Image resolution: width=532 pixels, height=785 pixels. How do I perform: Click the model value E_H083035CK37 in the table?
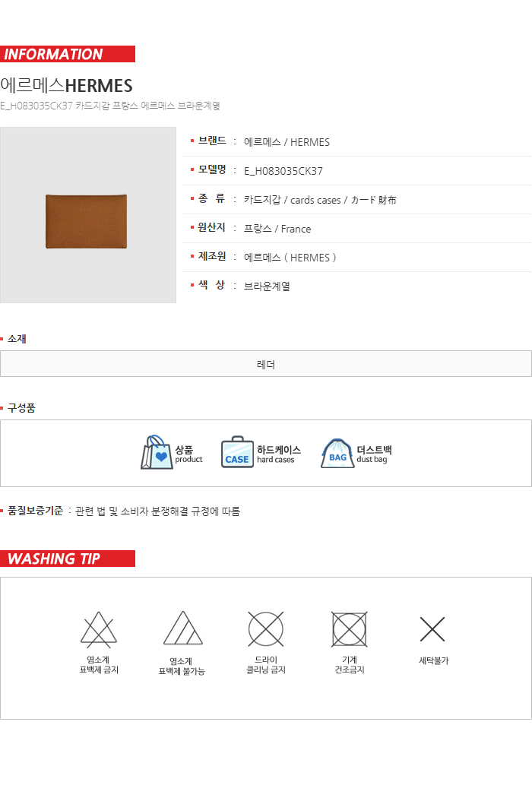coord(283,171)
